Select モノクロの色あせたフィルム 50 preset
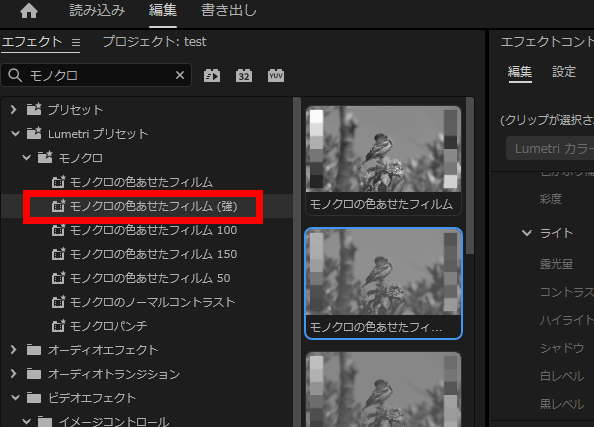Screen dimensions: 594x427 point(150,278)
